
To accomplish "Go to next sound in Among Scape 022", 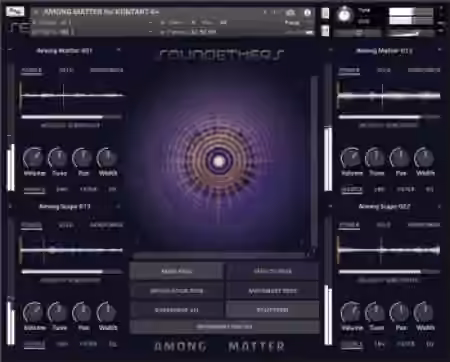I will click(439, 206).
